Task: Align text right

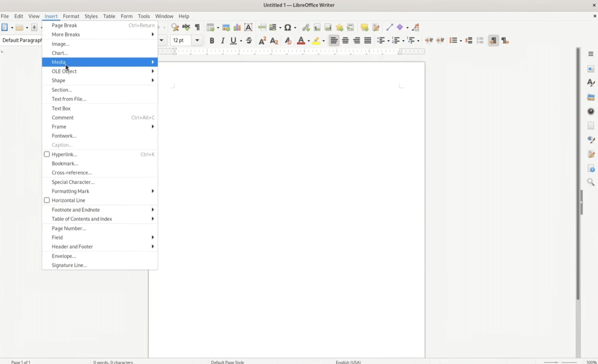Action: coord(357,40)
